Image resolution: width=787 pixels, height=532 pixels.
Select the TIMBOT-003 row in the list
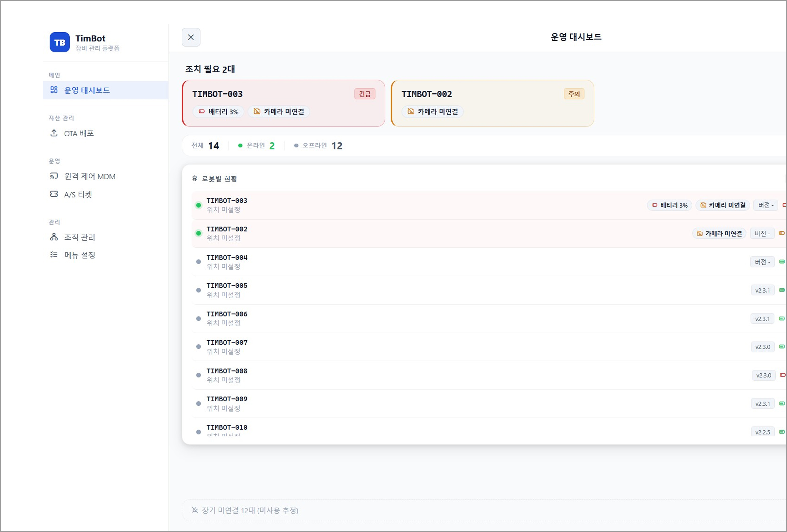pyautogui.click(x=489, y=205)
